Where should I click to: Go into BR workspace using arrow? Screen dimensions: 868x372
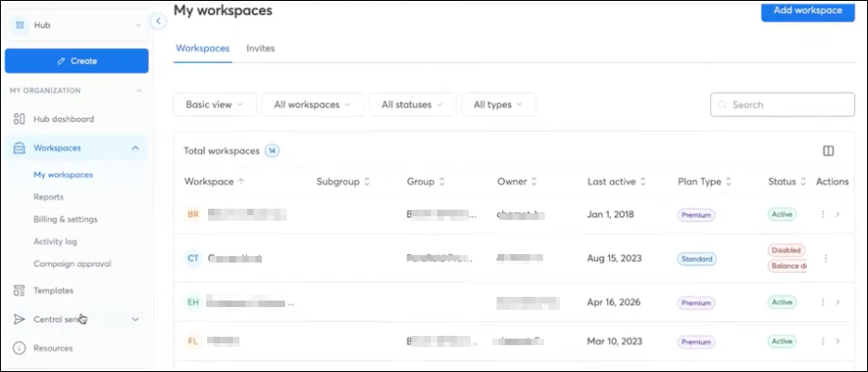tap(837, 214)
